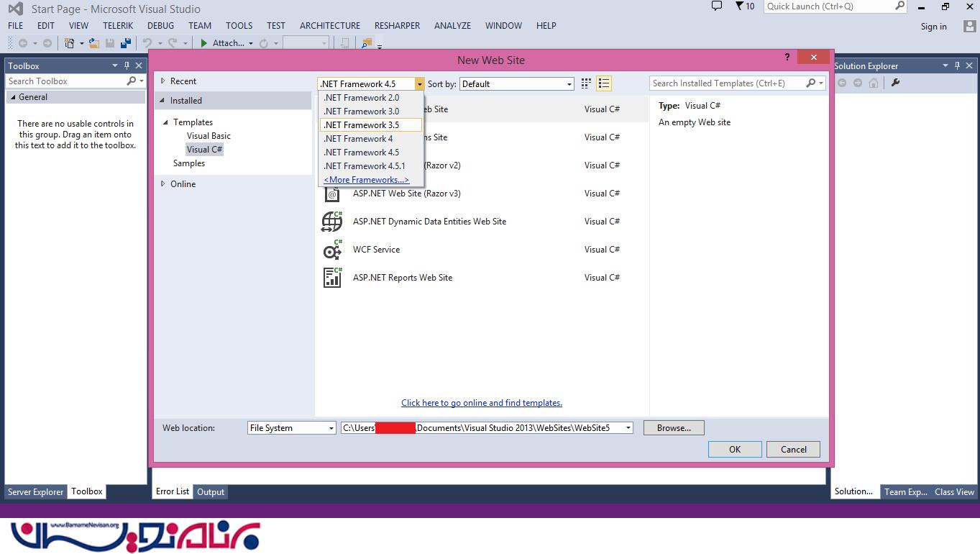Image resolution: width=980 pixels, height=554 pixels.
Task: Choose .NET Framework 4.5.1 option
Action: pos(365,166)
